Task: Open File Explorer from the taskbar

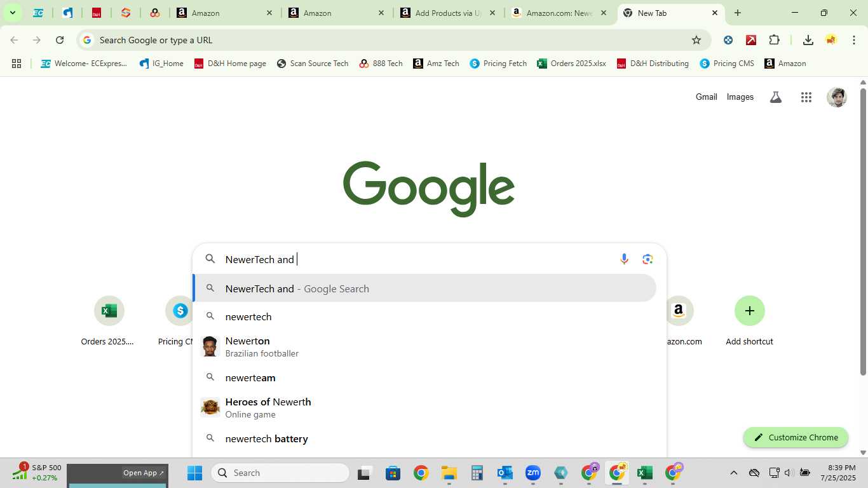Action: 449,473
